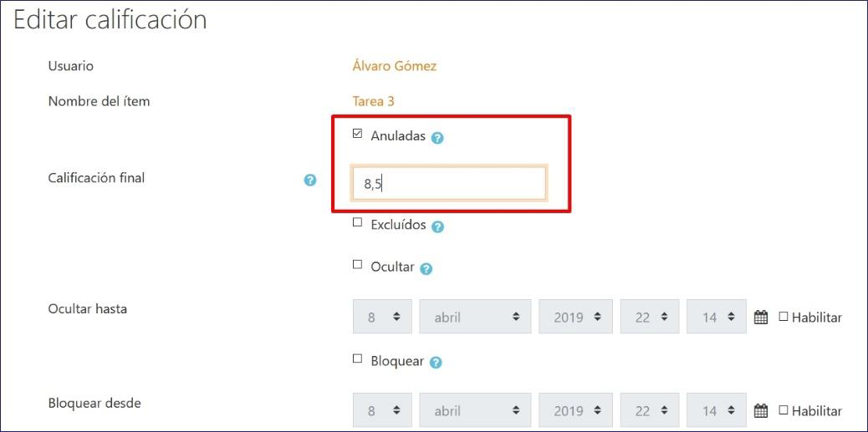Enable the Bloquear desde Habilitar checkbox
The height and width of the screenshot is (432, 868).
tap(784, 411)
